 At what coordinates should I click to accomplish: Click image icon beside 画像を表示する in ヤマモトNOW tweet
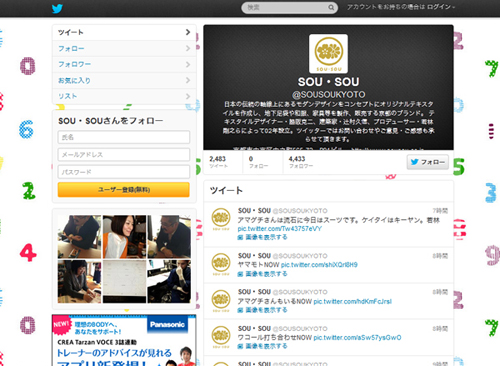240,274
